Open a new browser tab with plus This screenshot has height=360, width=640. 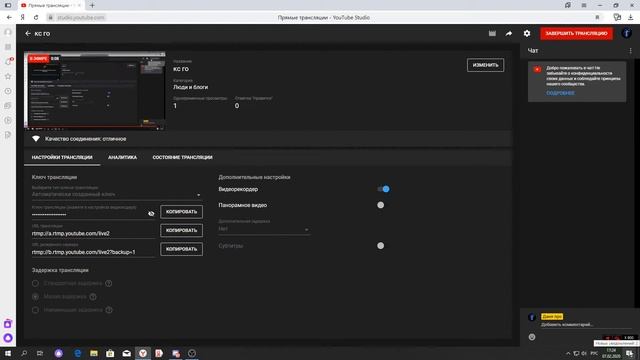92,5
